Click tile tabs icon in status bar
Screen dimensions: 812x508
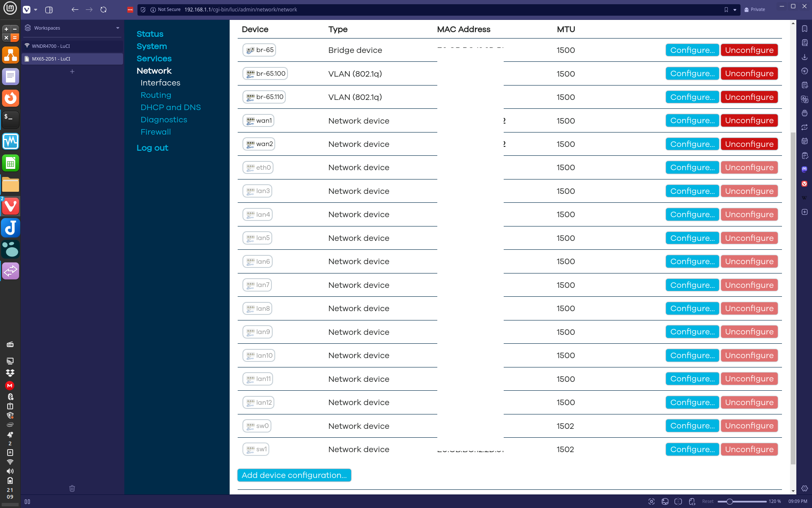point(678,501)
